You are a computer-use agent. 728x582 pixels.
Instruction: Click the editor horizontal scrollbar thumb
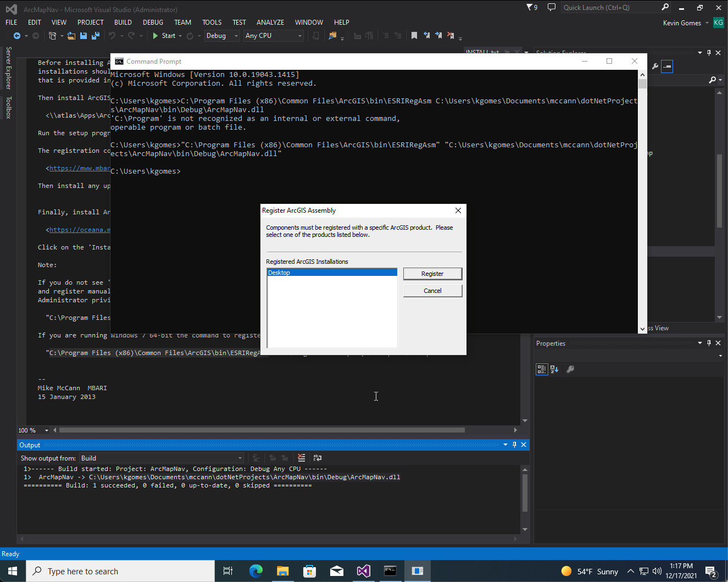262,430
